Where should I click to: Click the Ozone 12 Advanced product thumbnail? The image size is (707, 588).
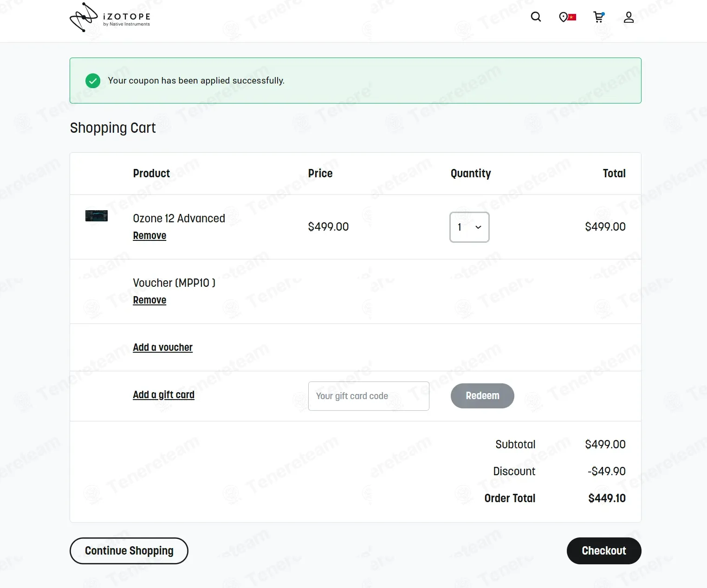click(x=97, y=216)
